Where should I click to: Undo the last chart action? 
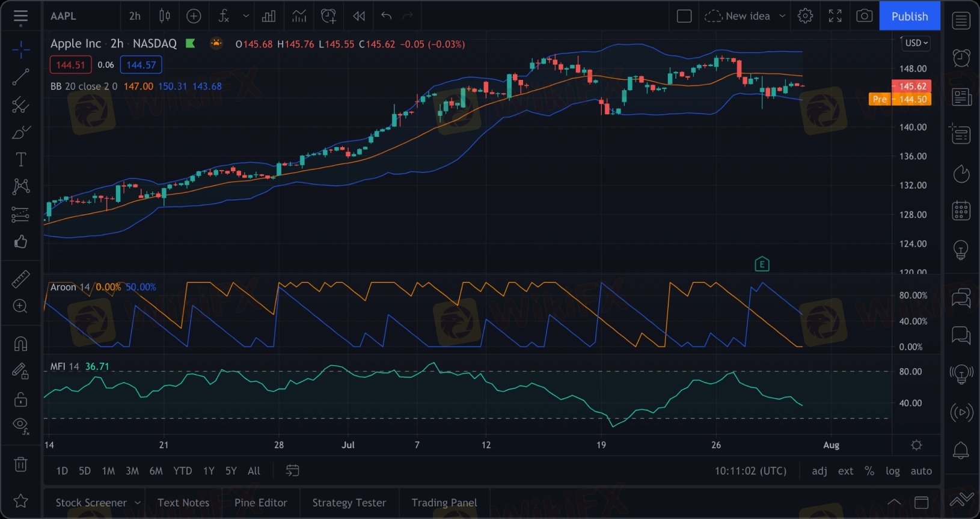(386, 16)
